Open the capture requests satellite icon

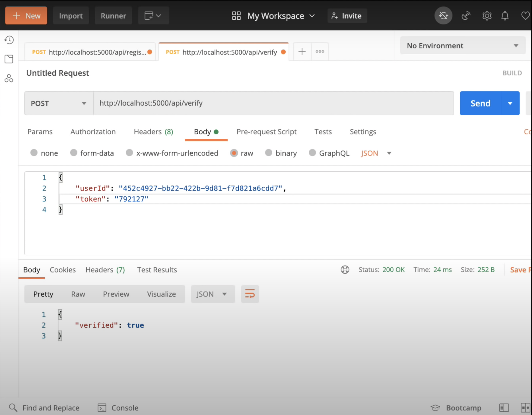pyautogui.click(x=466, y=16)
